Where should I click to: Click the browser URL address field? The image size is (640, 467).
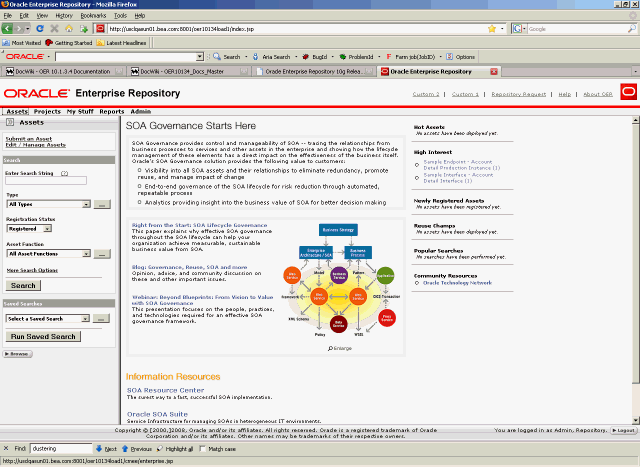click(x=298, y=29)
